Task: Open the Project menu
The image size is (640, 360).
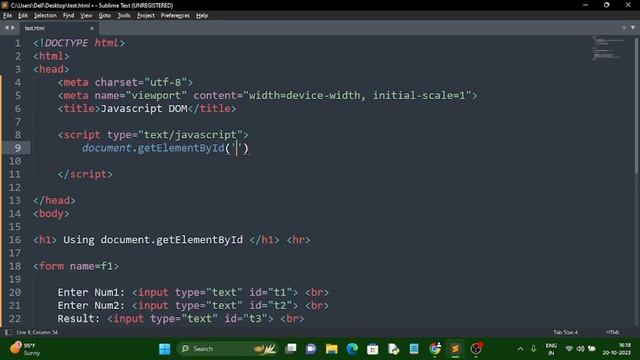Action: point(146,16)
